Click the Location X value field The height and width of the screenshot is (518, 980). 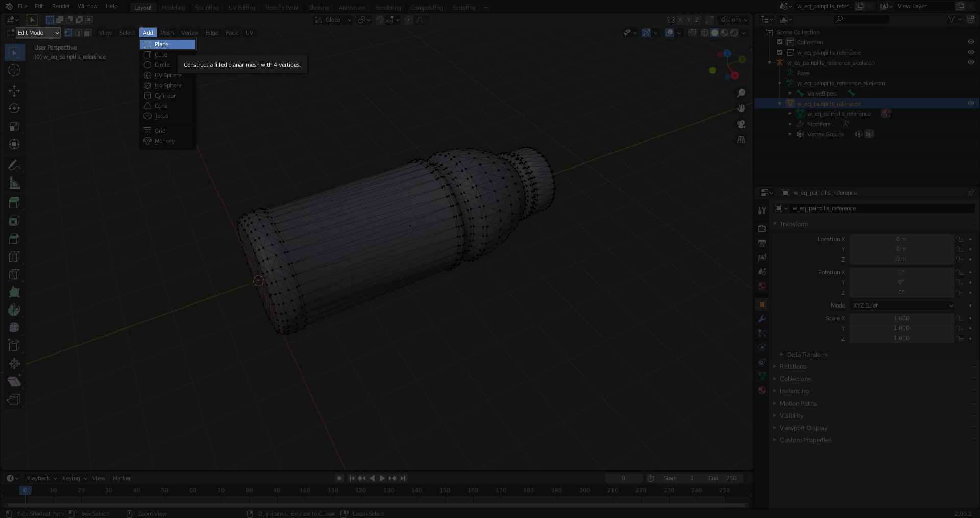[x=902, y=239]
